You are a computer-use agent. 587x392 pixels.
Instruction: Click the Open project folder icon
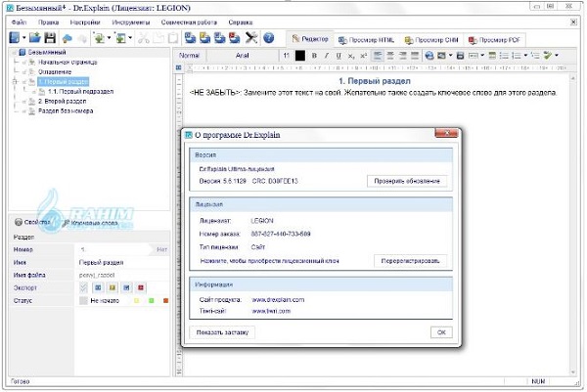[x=35, y=37]
